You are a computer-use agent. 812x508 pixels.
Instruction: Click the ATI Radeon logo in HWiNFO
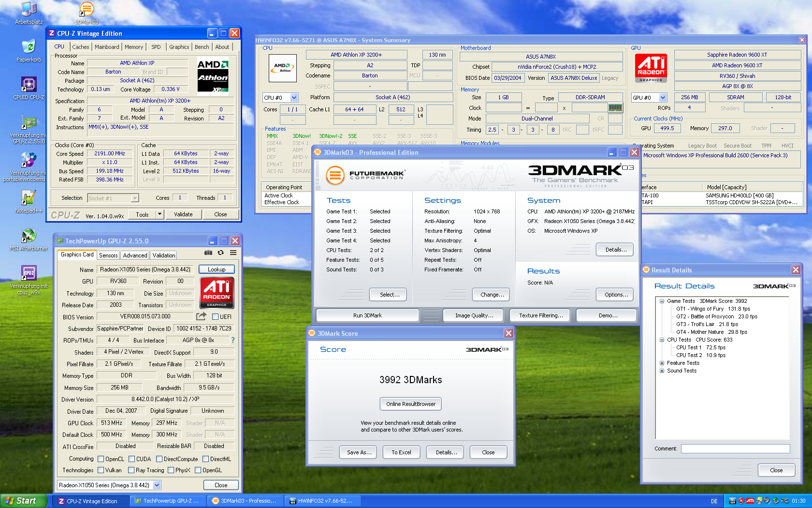click(x=651, y=68)
